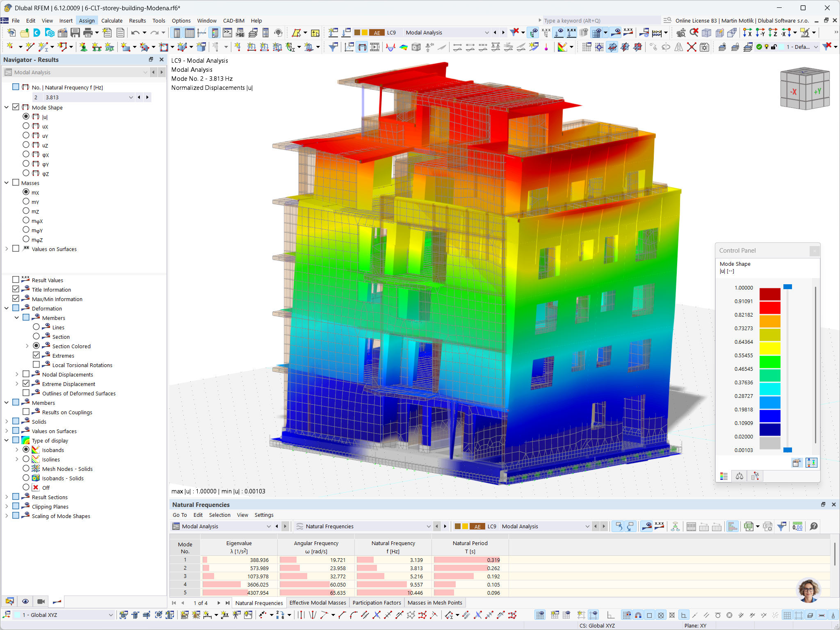Save the project using the Save icon
This screenshot has height=630, width=840.
click(x=75, y=33)
